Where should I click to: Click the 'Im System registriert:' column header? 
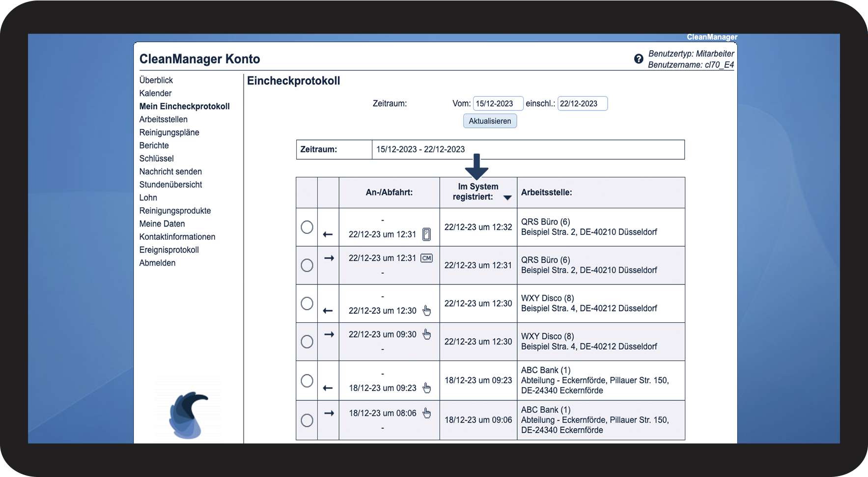coord(478,192)
